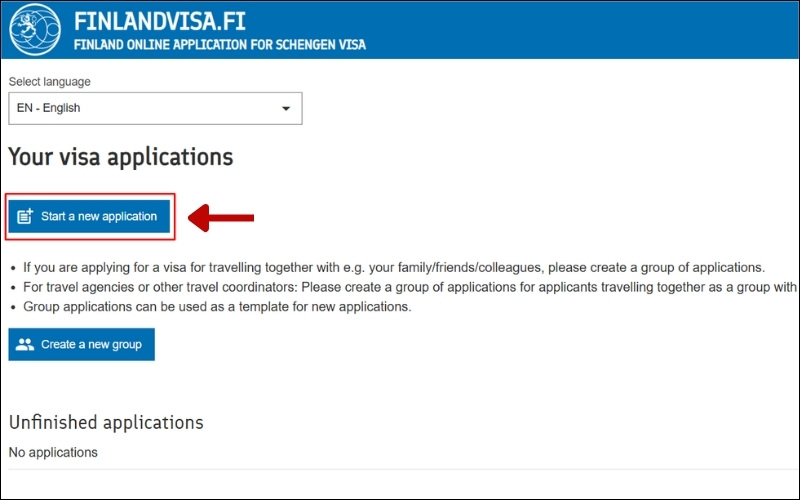Click the empty blue header banner area
The width and height of the screenshot is (800, 500).
[x=600, y=30]
